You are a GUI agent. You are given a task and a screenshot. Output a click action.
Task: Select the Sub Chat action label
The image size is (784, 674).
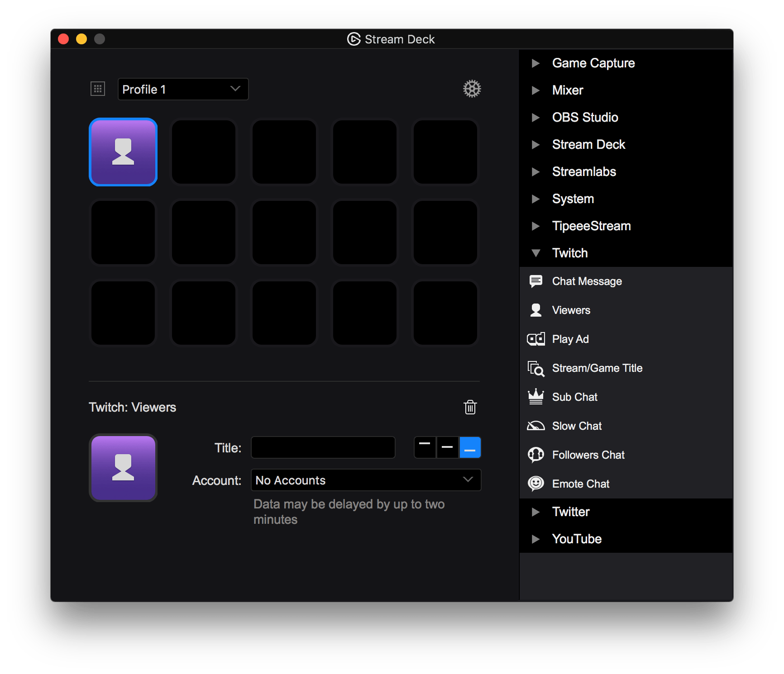coord(575,397)
